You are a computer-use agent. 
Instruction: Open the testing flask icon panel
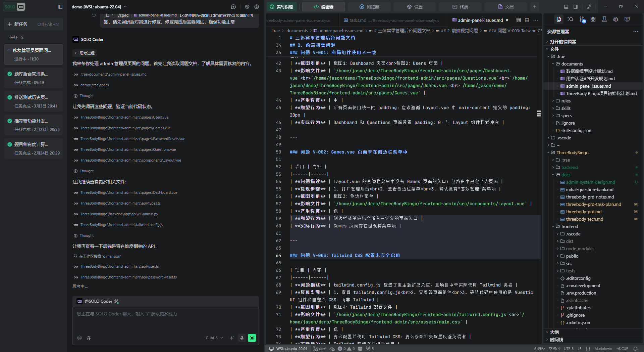[604, 19]
